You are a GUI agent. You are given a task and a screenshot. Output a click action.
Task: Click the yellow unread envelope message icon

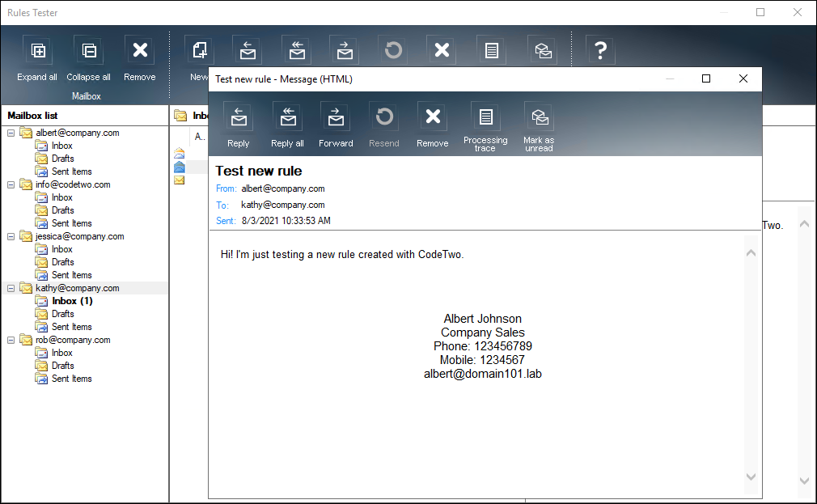[x=180, y=180]
